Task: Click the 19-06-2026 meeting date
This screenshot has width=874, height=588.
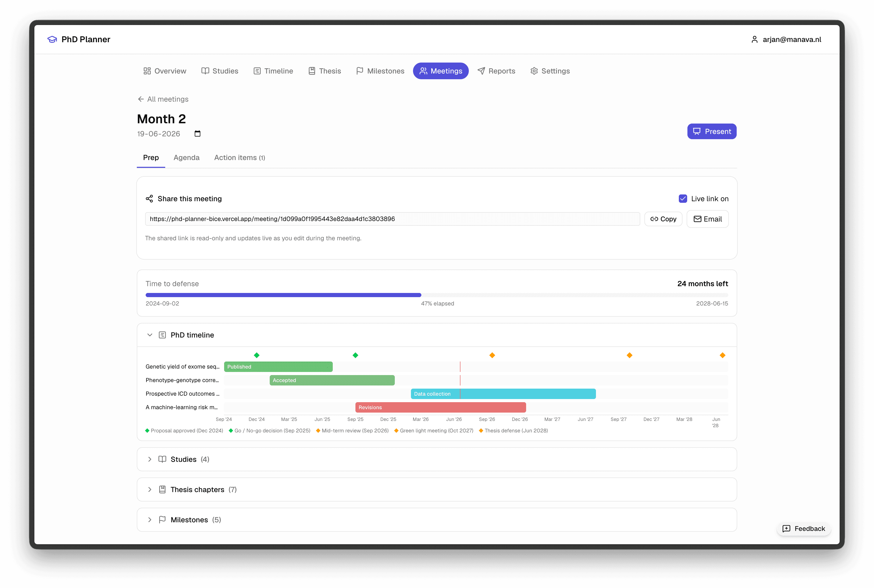Action: pyautogui.click(x=159, y=134)
